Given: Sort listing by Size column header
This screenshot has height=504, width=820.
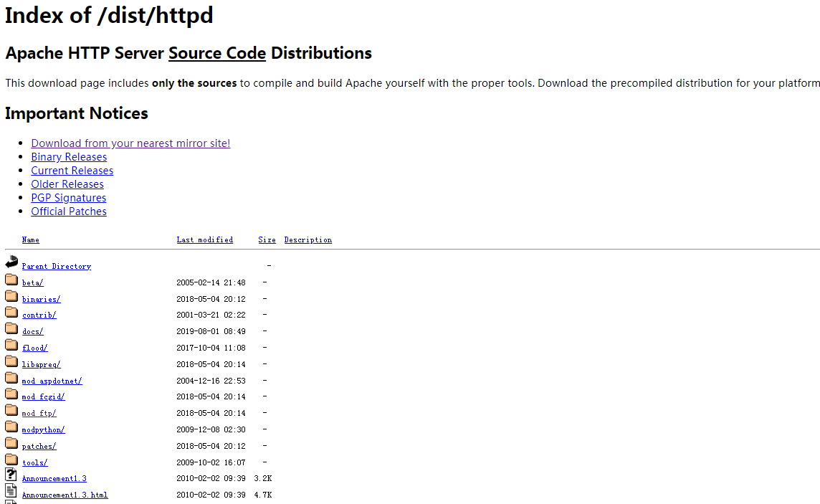Looking at the screenshot, I should 267,240.
